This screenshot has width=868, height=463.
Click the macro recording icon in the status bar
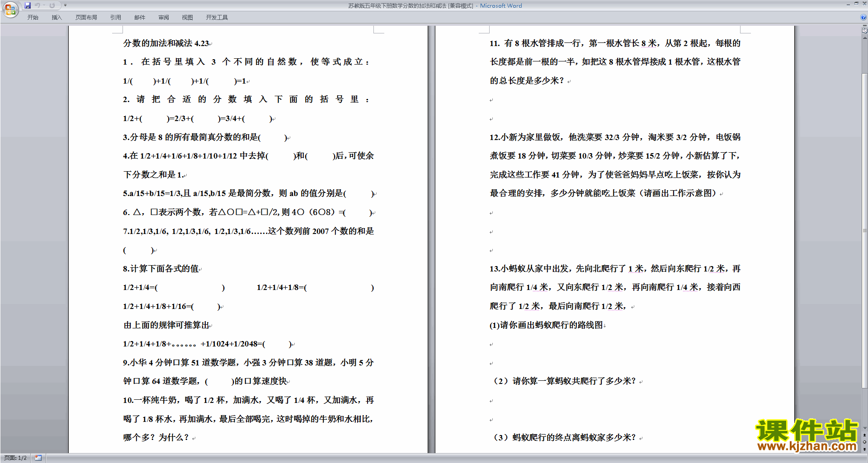tap(38, 458)
